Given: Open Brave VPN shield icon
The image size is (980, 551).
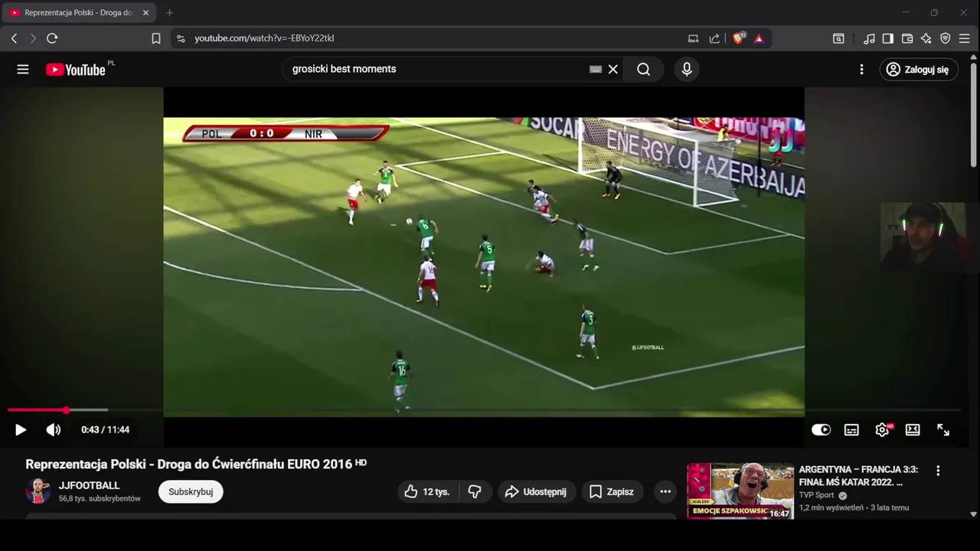Looking at the screenshot, I should [946, 38].
